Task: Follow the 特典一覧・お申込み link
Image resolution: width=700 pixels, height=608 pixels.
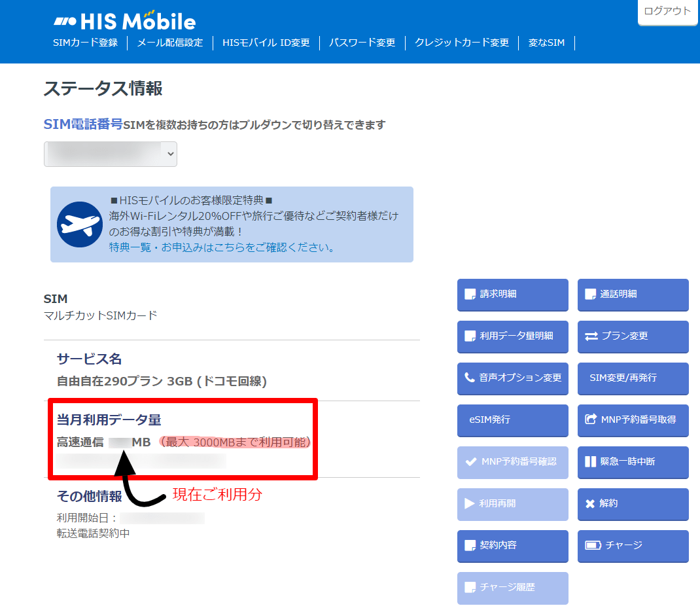Action: (222, 247)
